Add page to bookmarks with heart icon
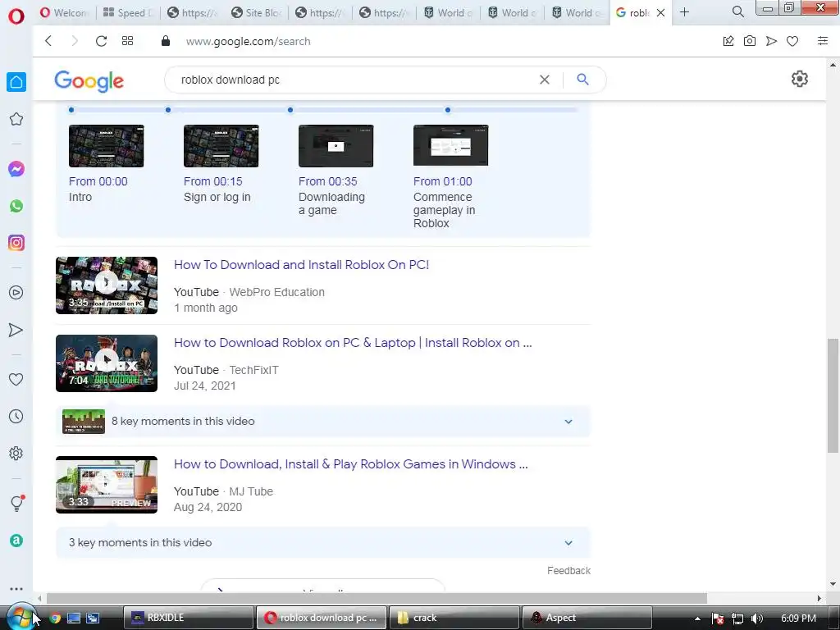The height and width of the screenshot is (630, 840). (x=792, y=41)
